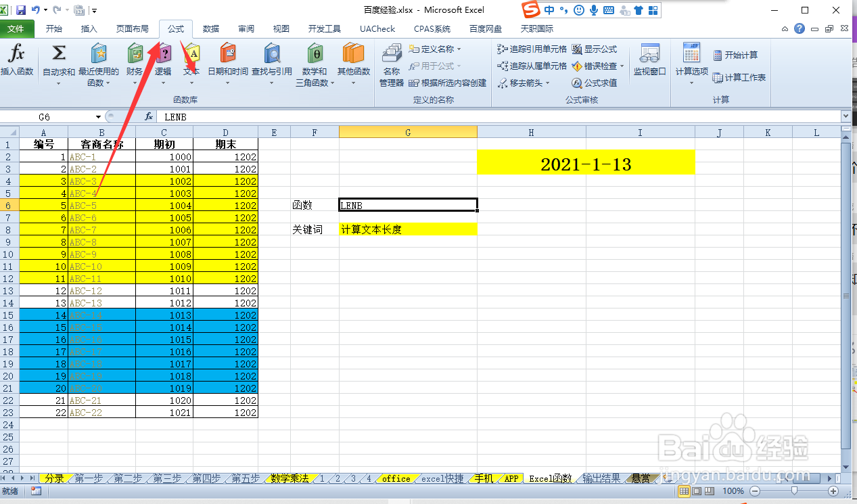Click 追踪从属单元格
This screenshot has width=857, height=504.
[x=532, y=66]
